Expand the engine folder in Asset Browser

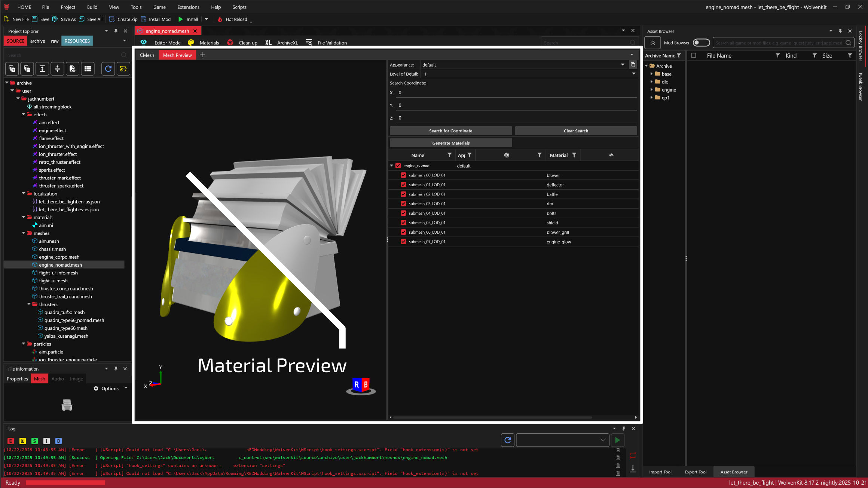point(651,90)
